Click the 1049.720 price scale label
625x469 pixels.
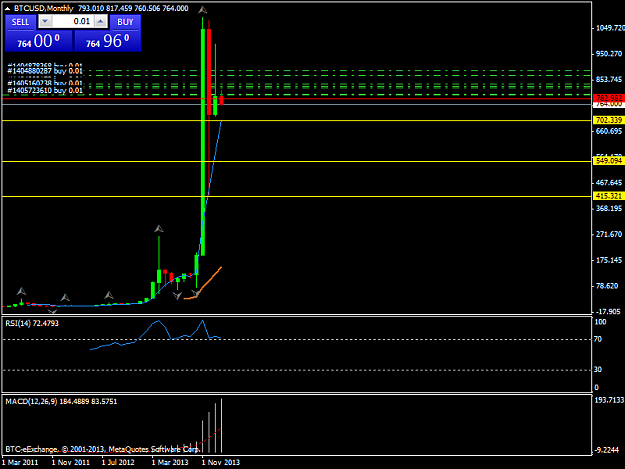point(609,28)
